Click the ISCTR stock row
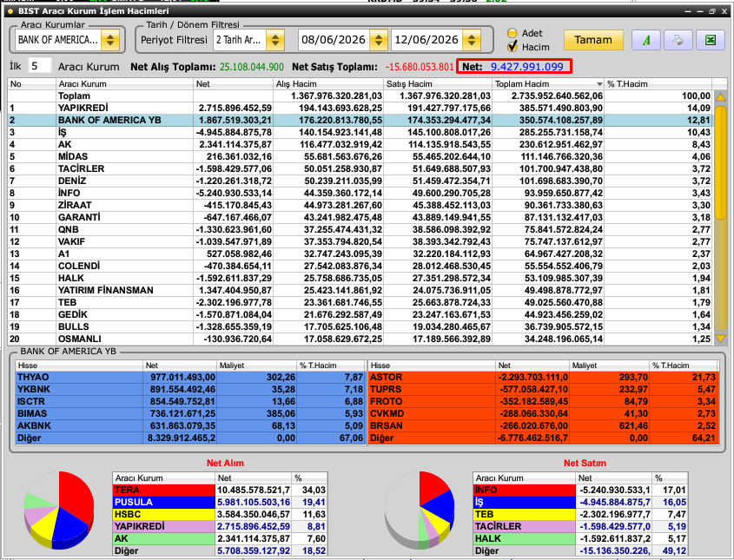 [190, 401]
